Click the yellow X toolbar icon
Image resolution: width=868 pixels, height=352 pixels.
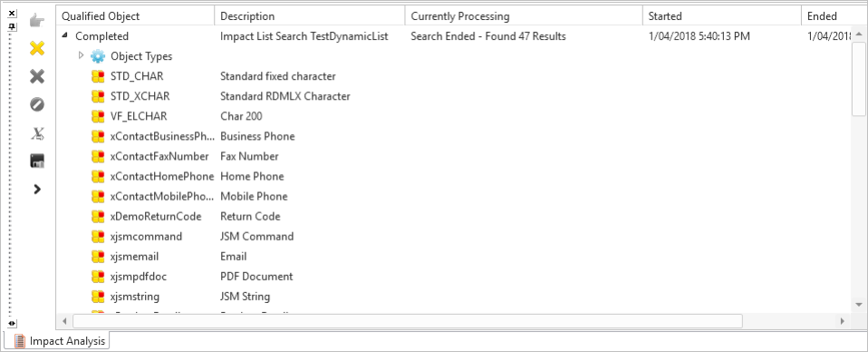point(37,49)
